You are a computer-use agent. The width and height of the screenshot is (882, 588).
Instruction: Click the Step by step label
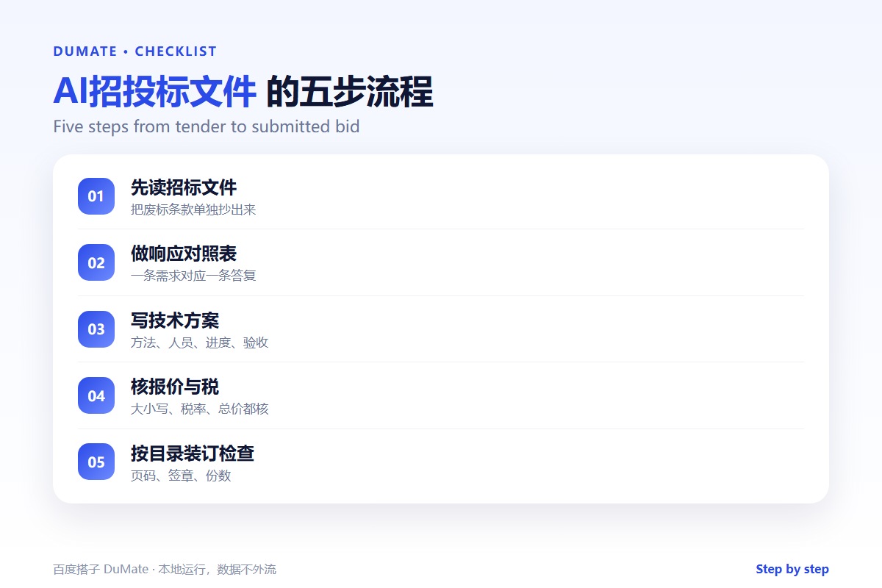tap(792, 569)
